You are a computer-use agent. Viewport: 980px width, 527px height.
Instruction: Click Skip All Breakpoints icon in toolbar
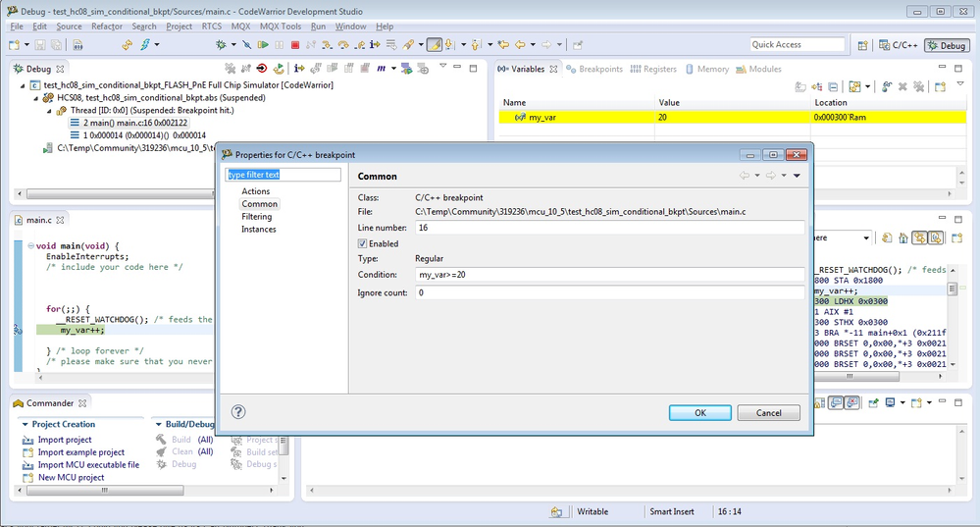click(x=247, y=45)
